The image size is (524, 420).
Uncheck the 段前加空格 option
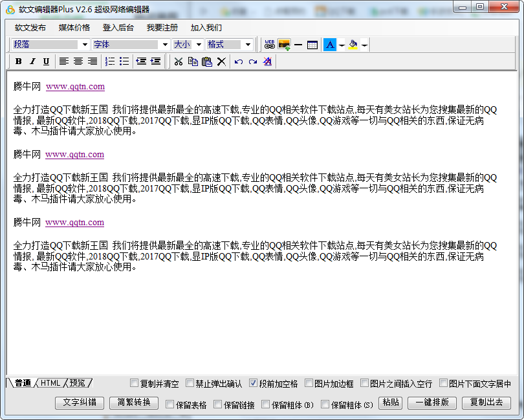[x=253, y=383]
